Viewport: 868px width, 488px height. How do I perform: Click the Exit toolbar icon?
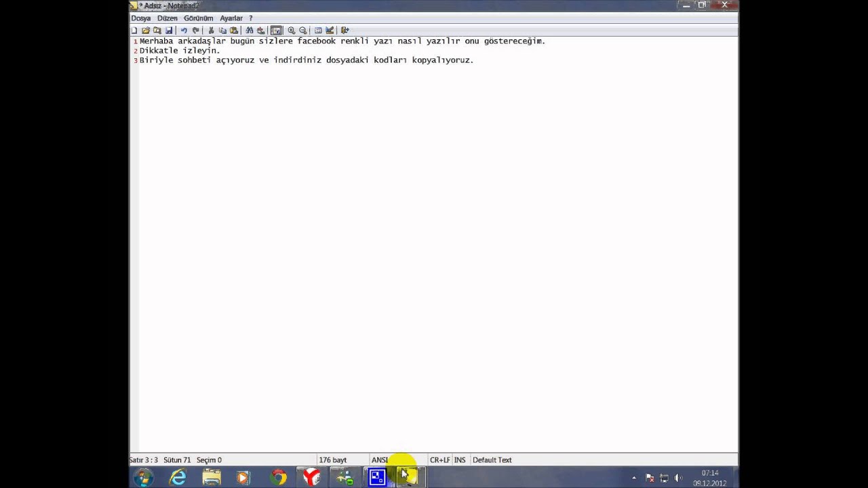pyautogui.click(x=344, y=30)
